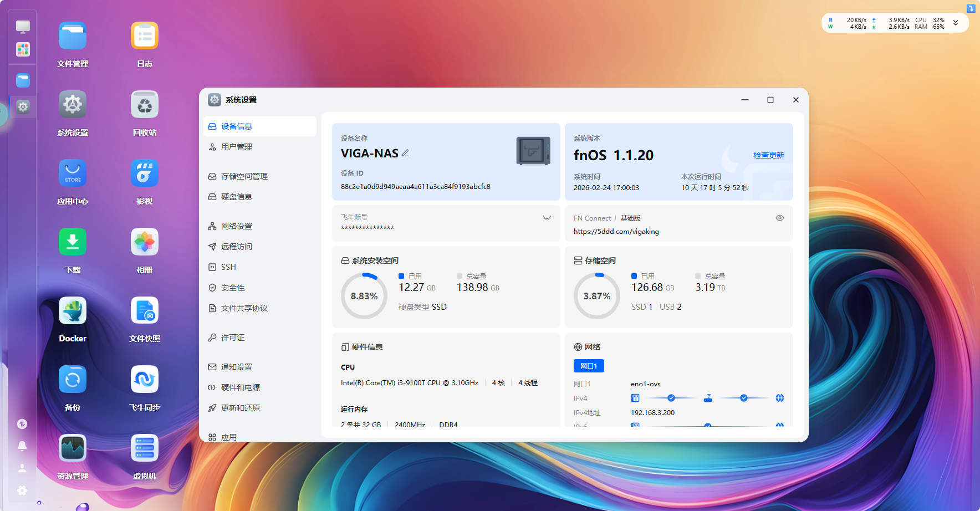Select 设备信息 in settings sidebar
This screenshot has height=511, width=980.
click(260, 126)
